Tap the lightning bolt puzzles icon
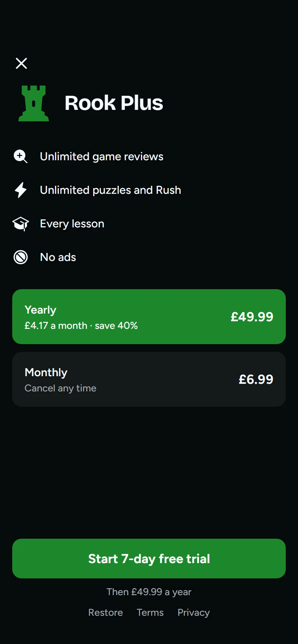The image size is (298, 644). pos(21,190)
